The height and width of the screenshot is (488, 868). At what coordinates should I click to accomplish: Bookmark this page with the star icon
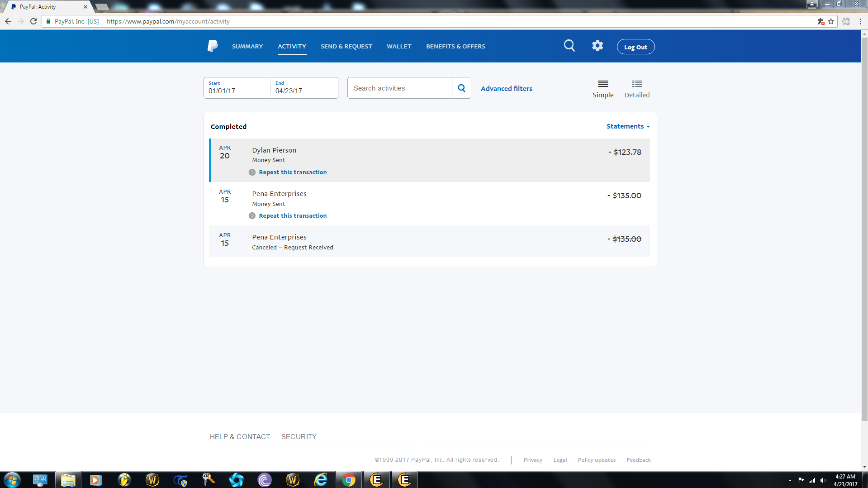tap(831, 21)
